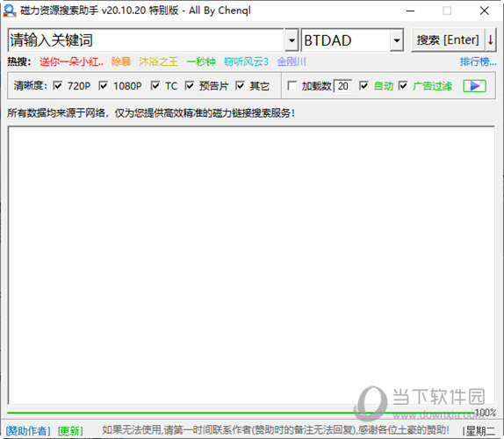504x439 pixels.
Task: Click hot search 送你一朵小红..
Action: (71, 61)
